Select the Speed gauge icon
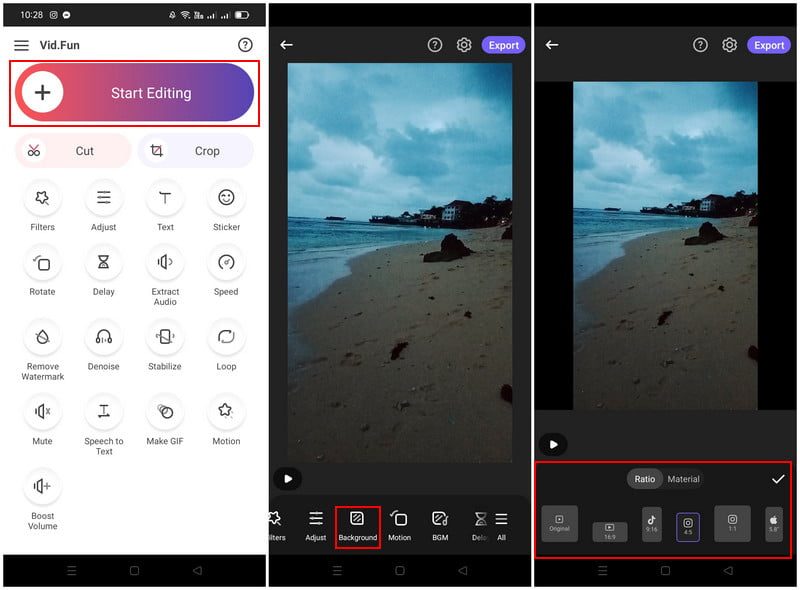This screenshot has height=590, width=800. click(226, 262)
